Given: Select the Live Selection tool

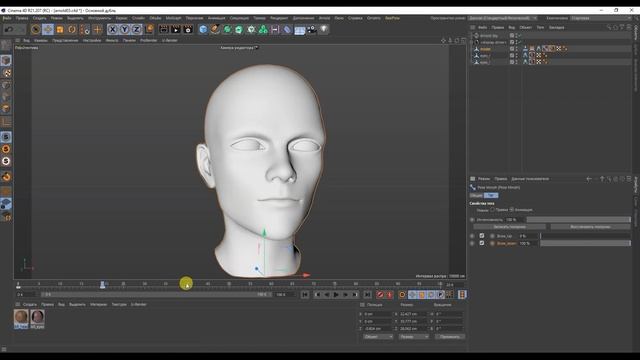Looking at the screenshot, I should [x=36, y=29].
